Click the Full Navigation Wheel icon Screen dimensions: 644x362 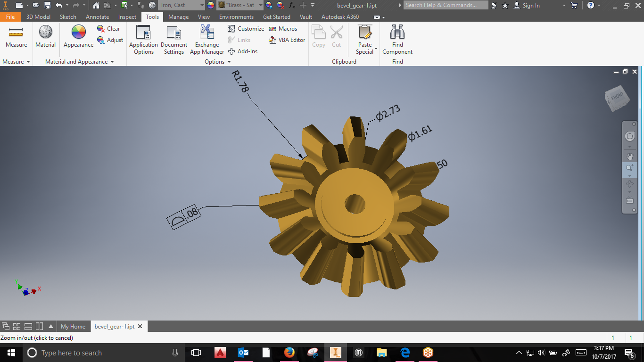click(x=630, y=137)
